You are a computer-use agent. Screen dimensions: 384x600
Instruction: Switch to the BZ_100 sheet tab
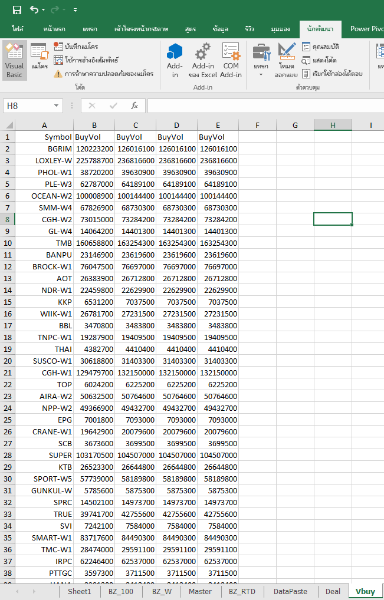(120, 591)
